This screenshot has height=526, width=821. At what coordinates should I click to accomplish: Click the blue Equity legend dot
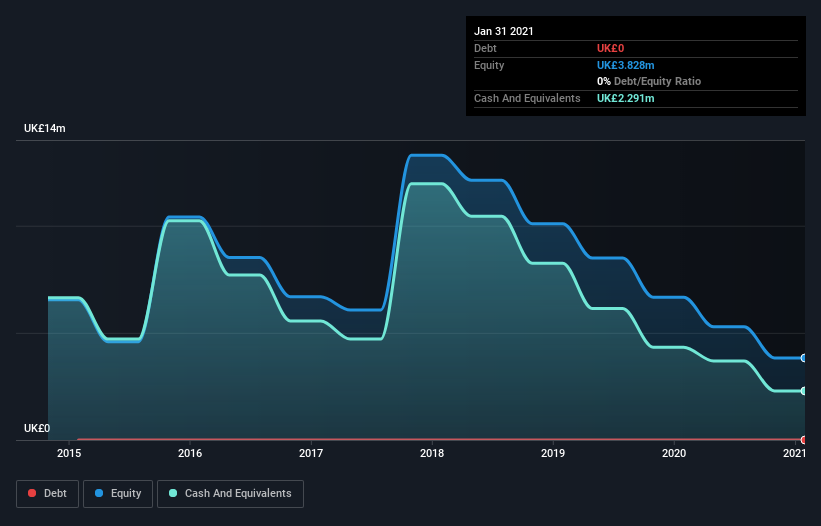(99, 493)
